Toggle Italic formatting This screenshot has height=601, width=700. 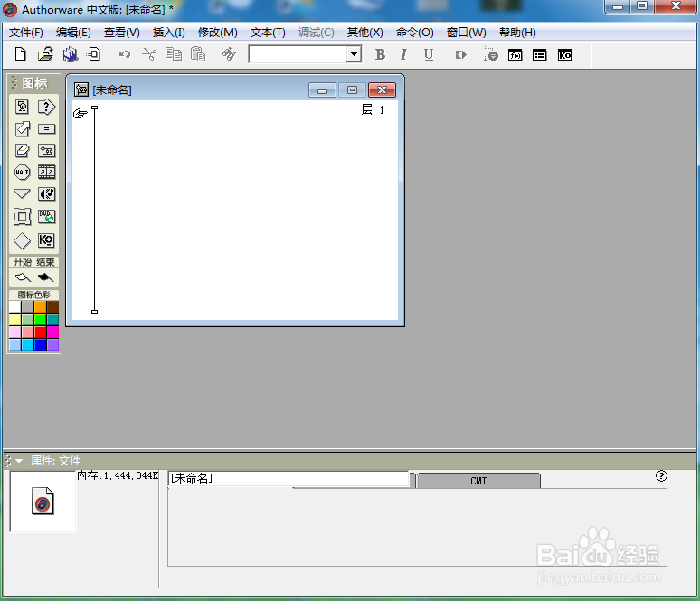tap(403, 54)
